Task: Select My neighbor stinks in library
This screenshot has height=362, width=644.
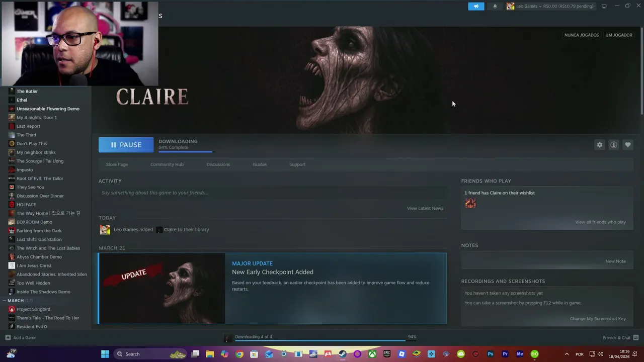Action: coord(36,152)
